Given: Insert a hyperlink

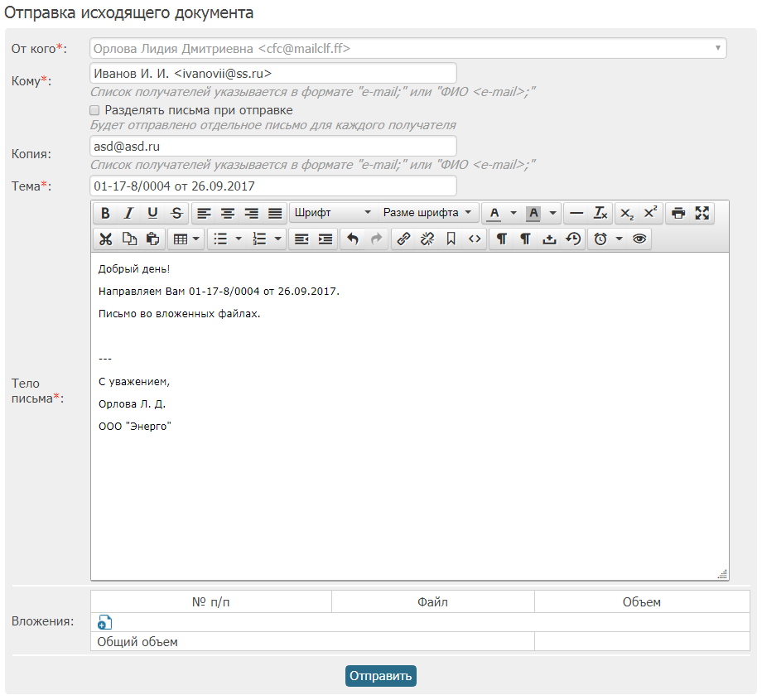Looking at the screenshot, I should pyautogui.click(x=404, y=239).
